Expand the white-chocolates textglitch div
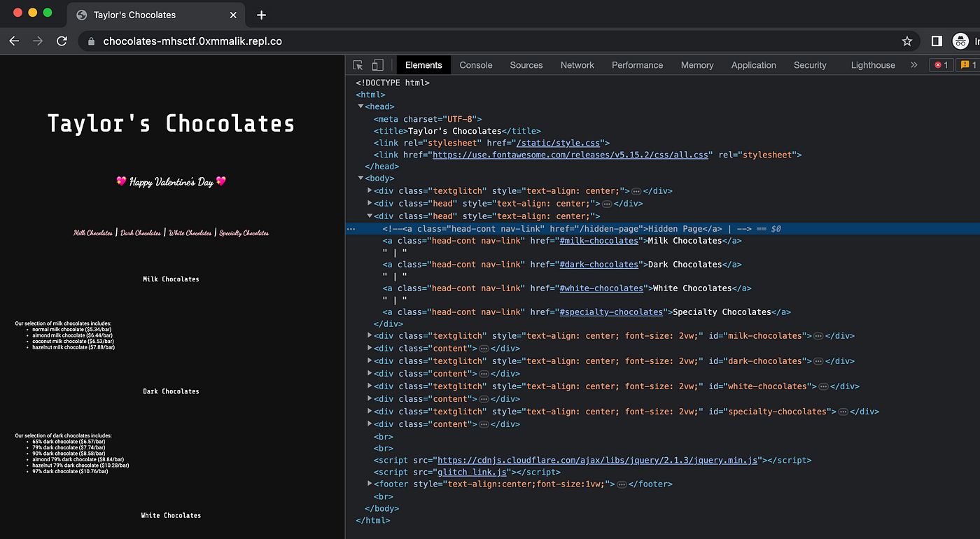Screen dimensions: 980x539 [370, 386]
